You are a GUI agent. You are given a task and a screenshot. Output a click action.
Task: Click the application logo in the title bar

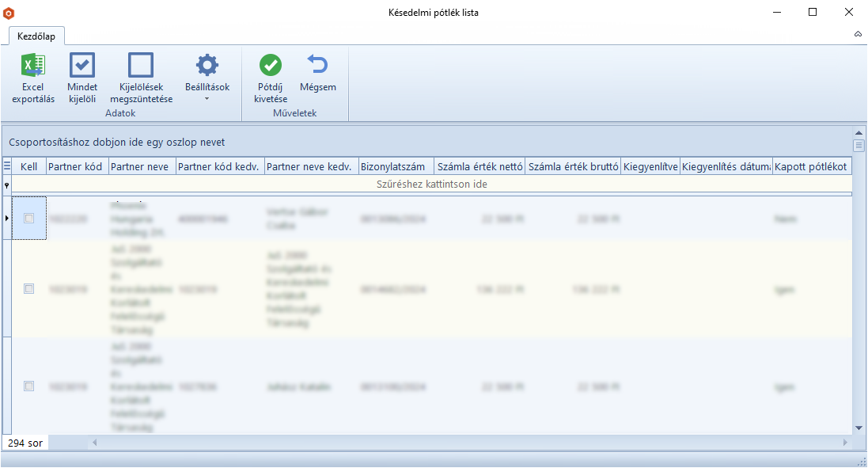9,13
